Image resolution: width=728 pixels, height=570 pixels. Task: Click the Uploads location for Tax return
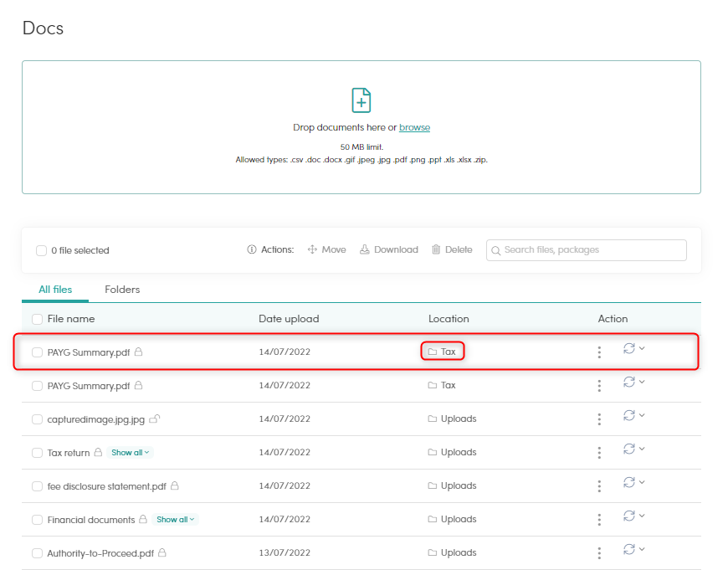(452, 452)
